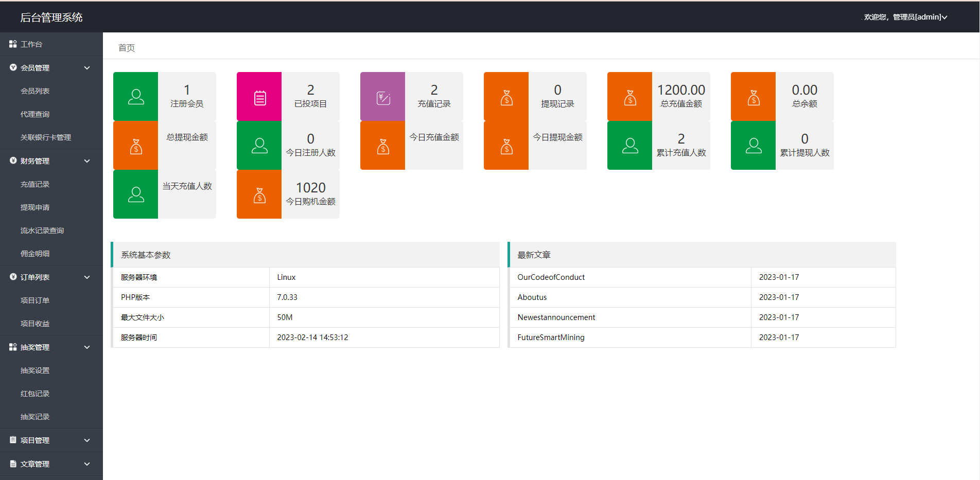
Task: Click the green user icon for 当天充值人数
Action: [x=136, y=194]
